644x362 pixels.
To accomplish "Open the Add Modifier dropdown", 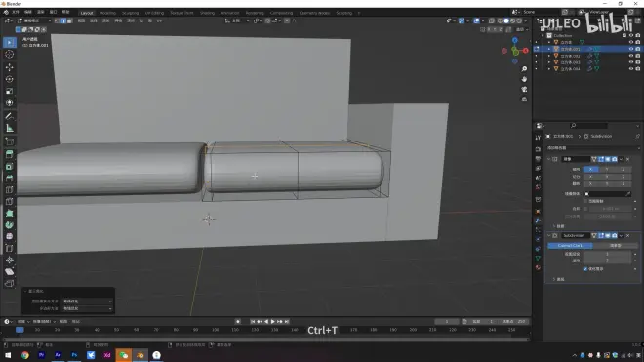I will tap(593, 148).
